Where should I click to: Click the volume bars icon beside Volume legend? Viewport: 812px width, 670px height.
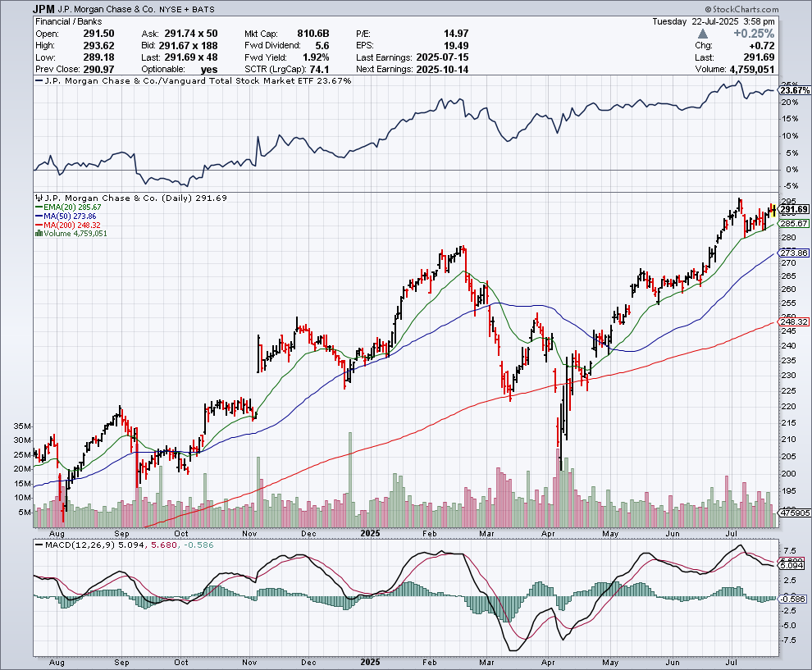(39, 234)
